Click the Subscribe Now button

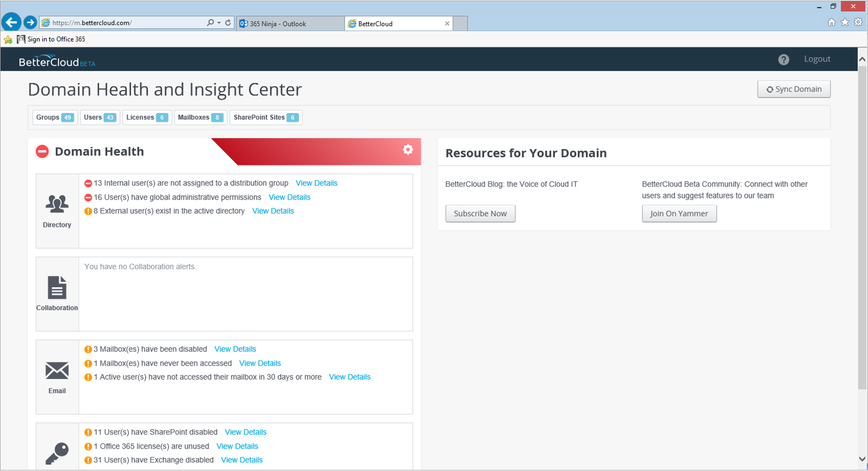(x=480, y=214)
